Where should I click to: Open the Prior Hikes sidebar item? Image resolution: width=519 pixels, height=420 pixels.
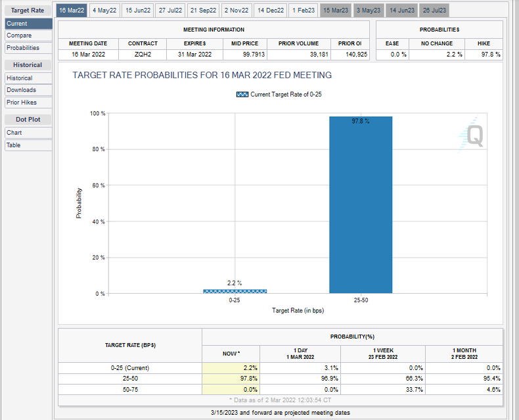tap(28, 103)
